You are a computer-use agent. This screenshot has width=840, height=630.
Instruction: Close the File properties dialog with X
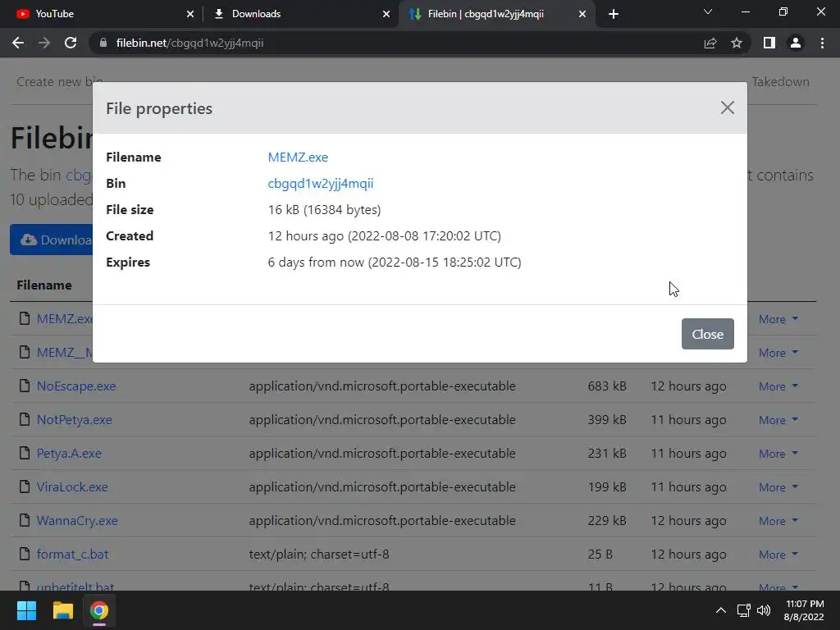point(727,107)
